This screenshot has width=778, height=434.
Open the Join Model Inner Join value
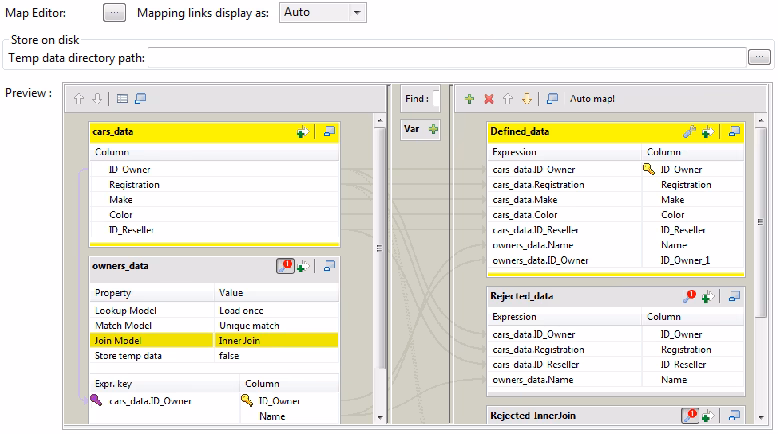[276, 340]
